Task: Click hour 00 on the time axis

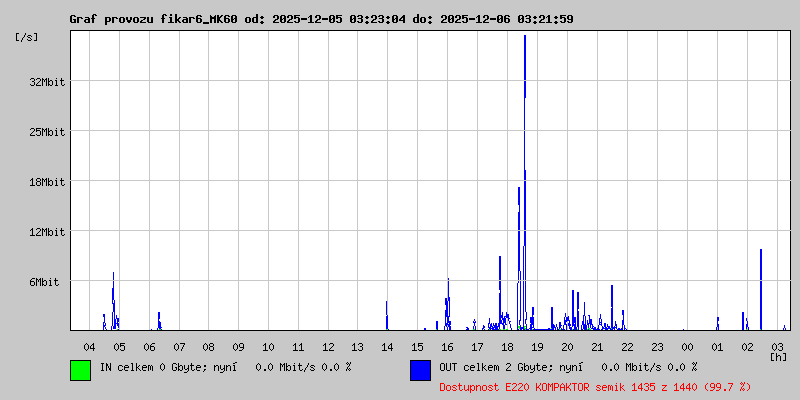Action: (x=687, y=346)
